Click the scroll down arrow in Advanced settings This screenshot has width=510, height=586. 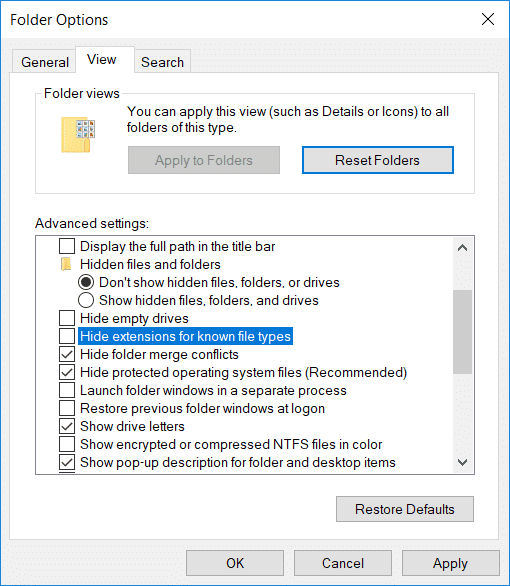click(463, 462)
